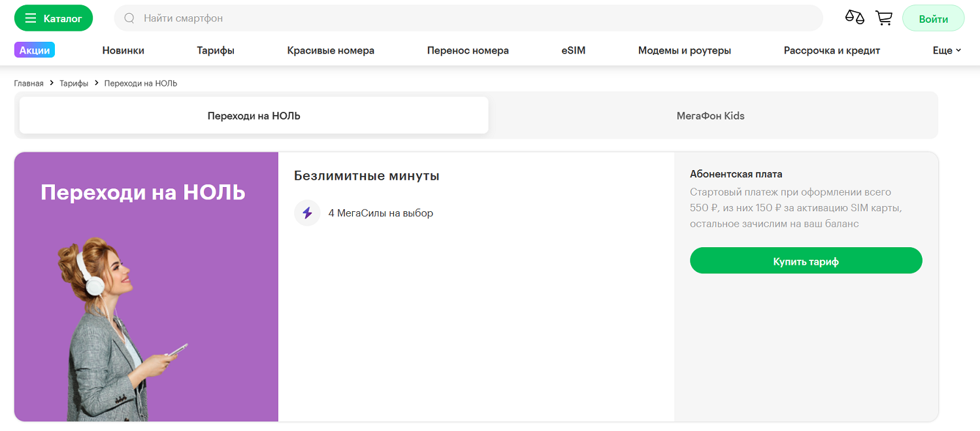The width and height of the screenshot is (980, 431).
Task: Click the purple Переходи на НОЛЬ banner image
Action: [x=146, y=286]
